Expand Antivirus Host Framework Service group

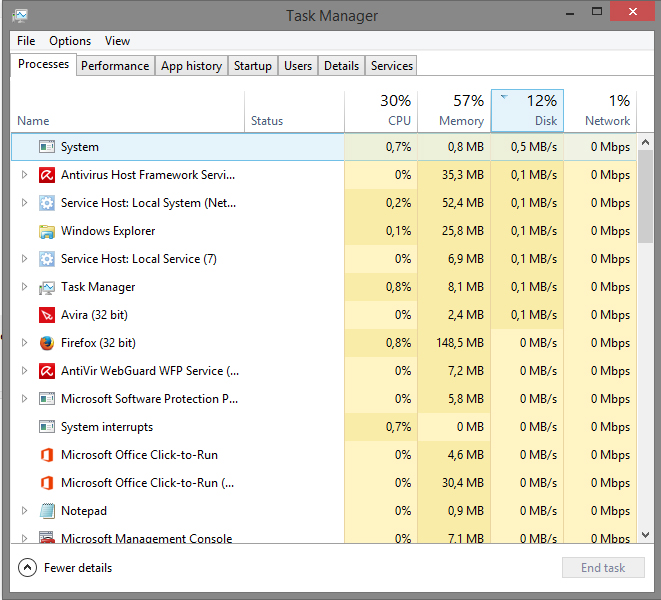pos(24,175)
